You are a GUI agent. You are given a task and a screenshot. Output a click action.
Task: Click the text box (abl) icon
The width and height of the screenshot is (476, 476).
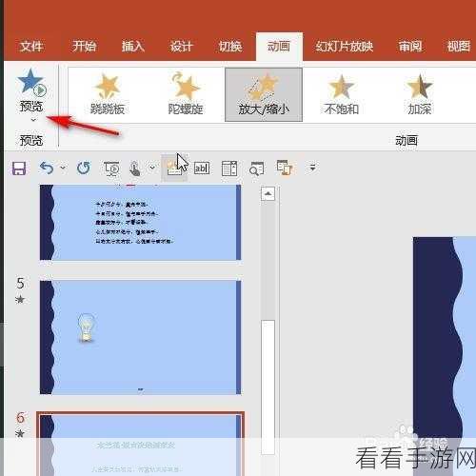202,169
